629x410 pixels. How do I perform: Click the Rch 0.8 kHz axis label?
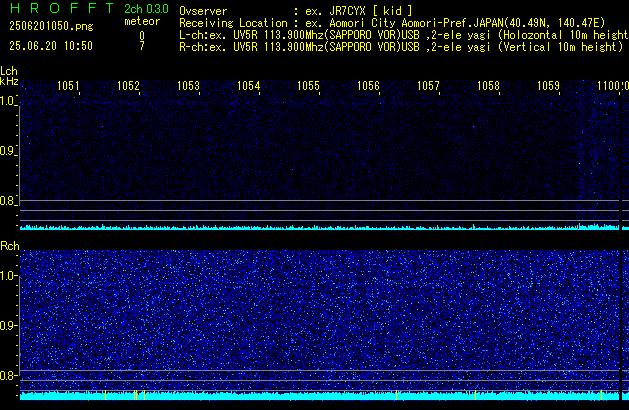tap(7, 375)
